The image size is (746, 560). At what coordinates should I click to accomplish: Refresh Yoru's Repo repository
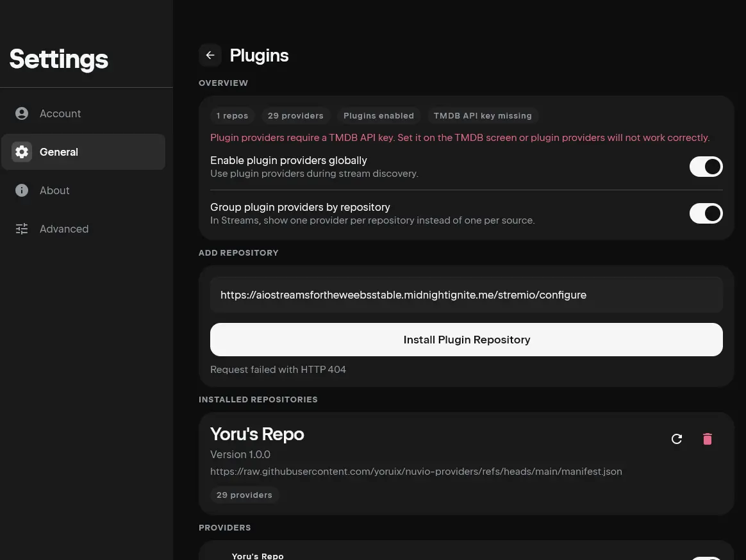tap(677, 439)
